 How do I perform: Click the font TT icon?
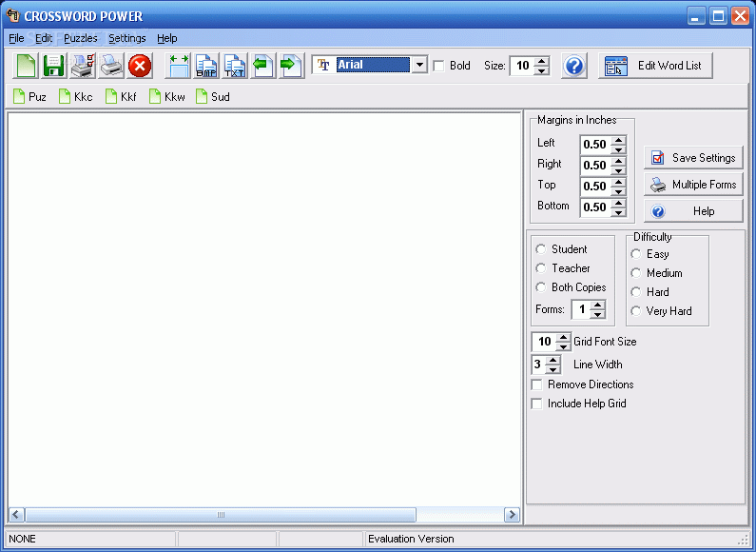click(x=323, y=65)
